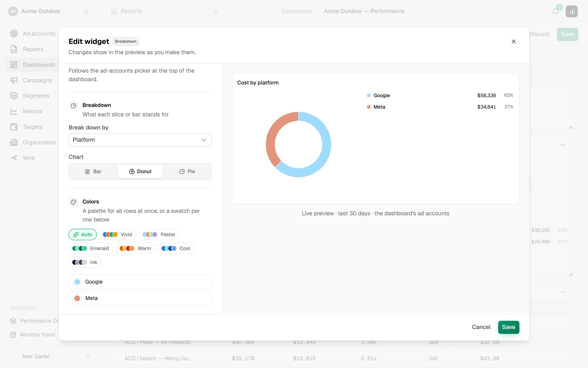Click the Meta cost value $34,641
This screenshot has width=588, height=368.
pyautogui.click(x=487, y=107)
